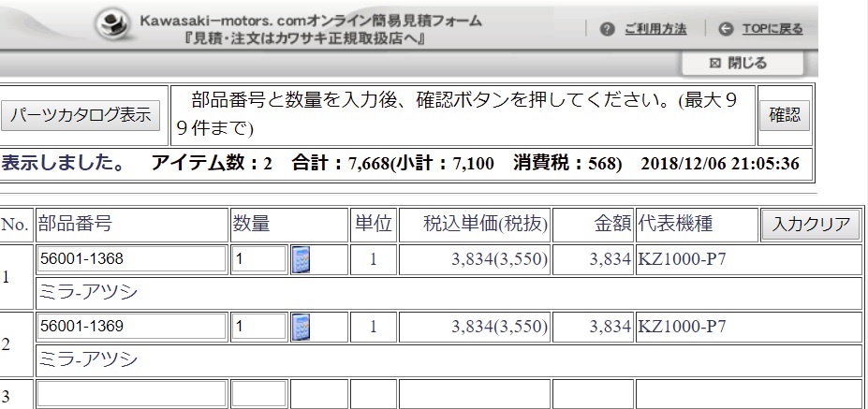Focus the empty part number field in row 3
This screenshot has height=409, width=868.
(x=131, y=394)
